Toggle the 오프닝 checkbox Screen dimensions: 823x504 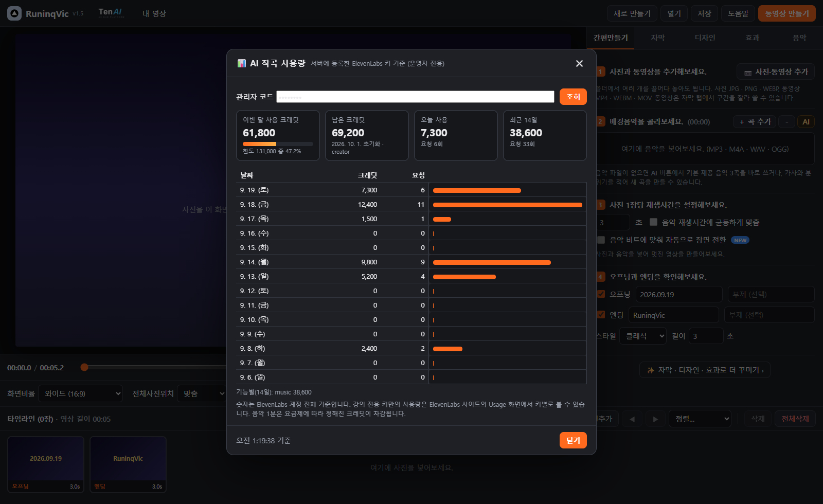[x=601, y=294]
